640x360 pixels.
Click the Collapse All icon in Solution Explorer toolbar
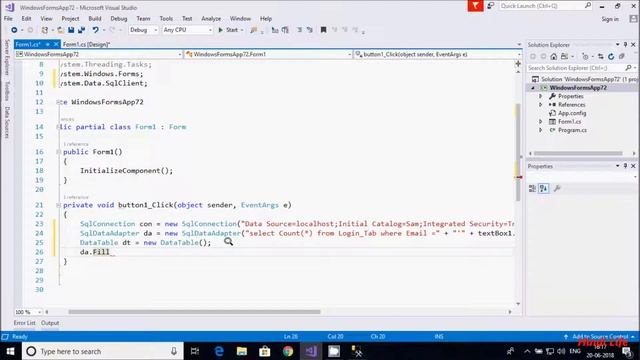coord(622,56)
